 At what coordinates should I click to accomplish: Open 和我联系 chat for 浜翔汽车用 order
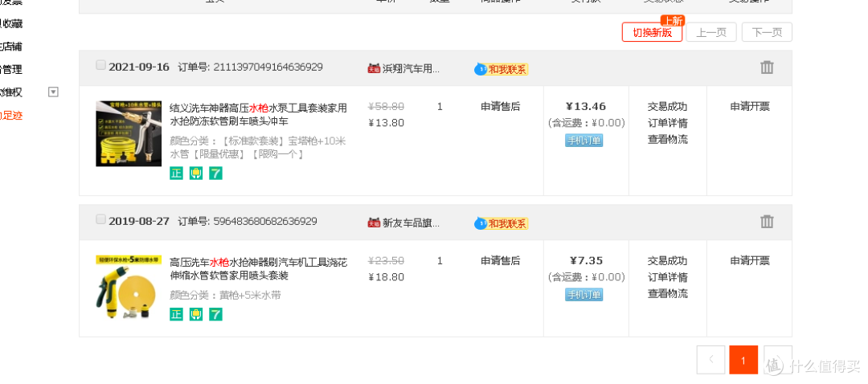coord(501,69)
